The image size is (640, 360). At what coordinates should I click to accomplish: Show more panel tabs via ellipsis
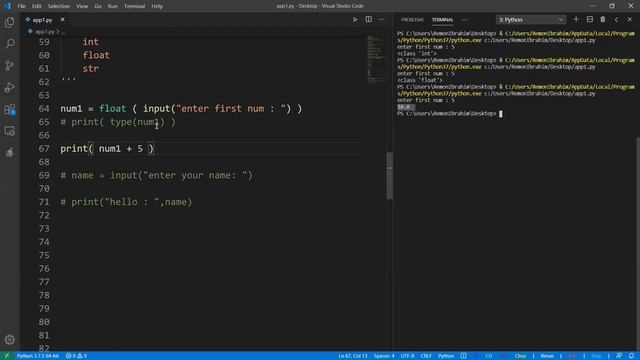[x=465, y=20]
